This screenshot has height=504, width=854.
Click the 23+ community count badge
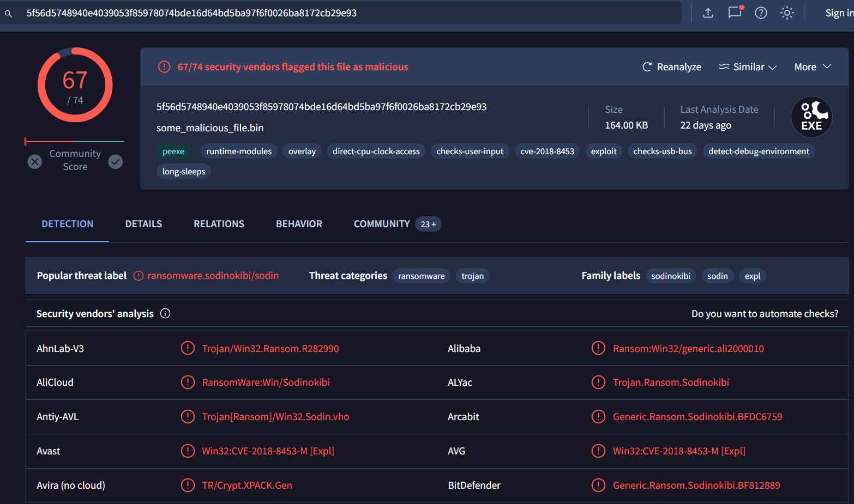pyautogui.click(x=428, y=224)
